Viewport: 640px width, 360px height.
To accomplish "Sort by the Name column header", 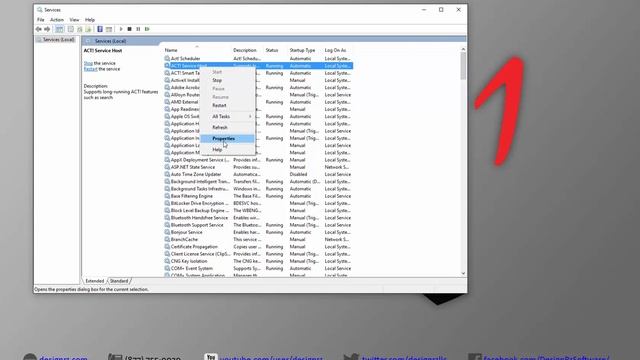I will coord(197,50).
